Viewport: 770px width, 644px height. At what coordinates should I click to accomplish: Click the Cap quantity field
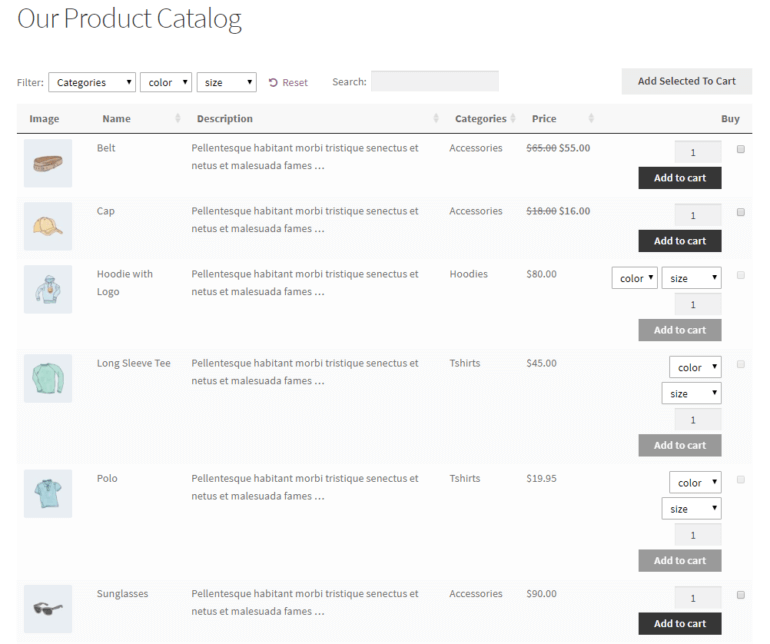click(698, 215)
